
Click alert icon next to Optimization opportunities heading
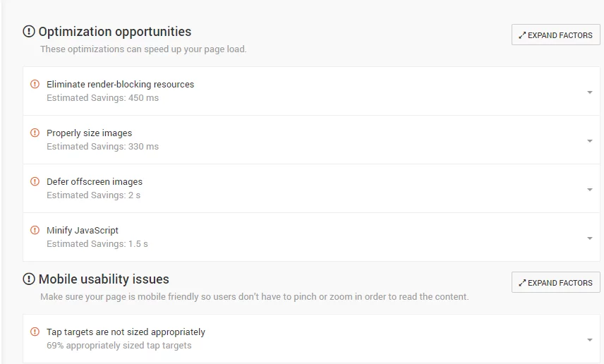[29, 32]
